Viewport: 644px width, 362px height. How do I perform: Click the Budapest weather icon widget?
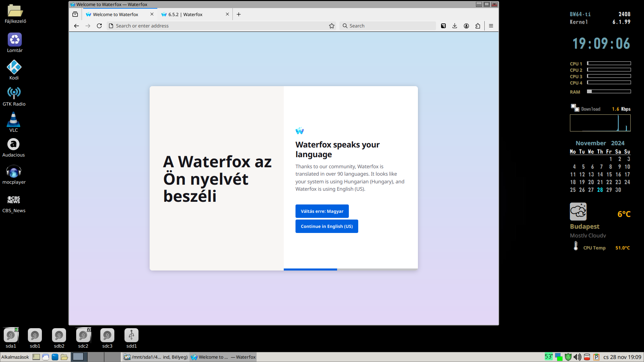(578, 211)
